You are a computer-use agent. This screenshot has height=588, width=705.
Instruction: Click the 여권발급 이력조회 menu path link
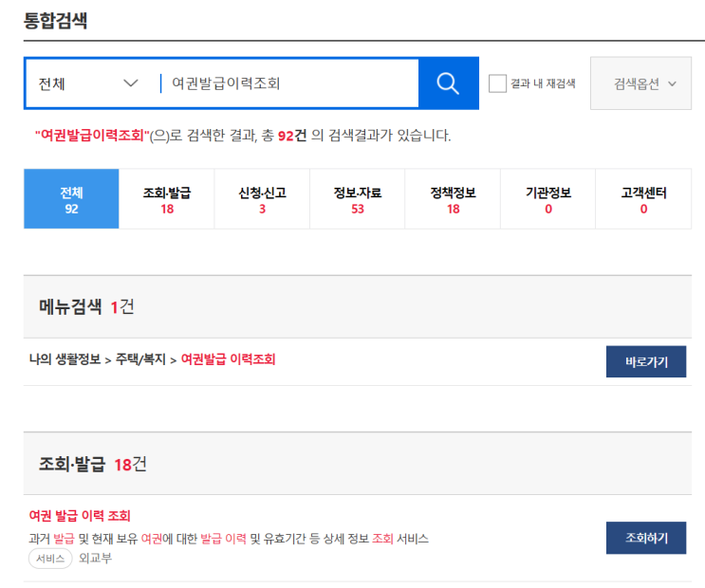228,359
